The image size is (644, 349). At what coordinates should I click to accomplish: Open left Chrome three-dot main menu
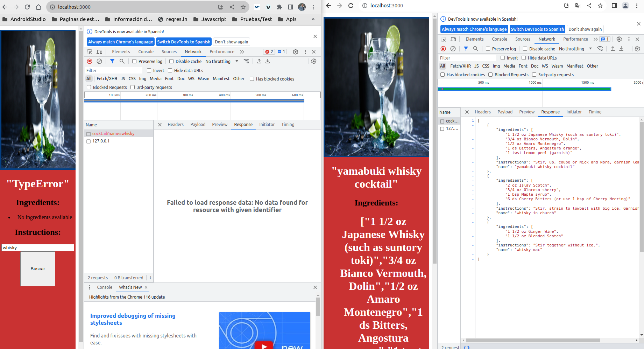point(313,7)
